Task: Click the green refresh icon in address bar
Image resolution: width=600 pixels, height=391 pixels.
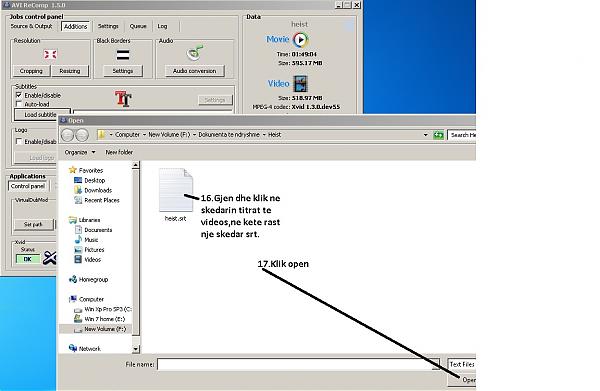Action: 438,135
